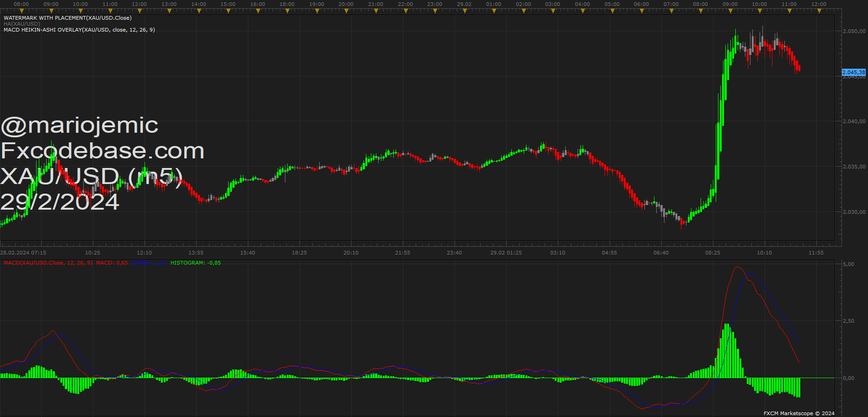
Task: Click the 04:55 time axis label
Action: coord(610,253)
